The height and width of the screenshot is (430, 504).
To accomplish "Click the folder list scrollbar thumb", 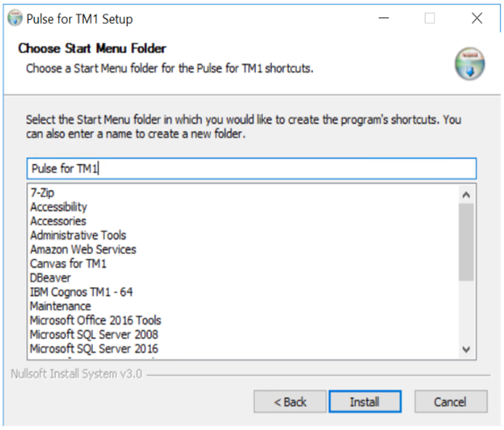I will [x=466, y=241].
